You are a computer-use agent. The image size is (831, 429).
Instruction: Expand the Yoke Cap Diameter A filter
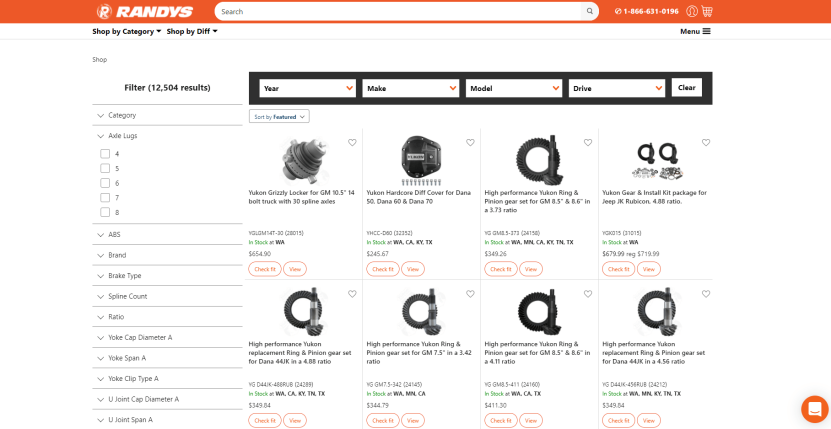167,337
